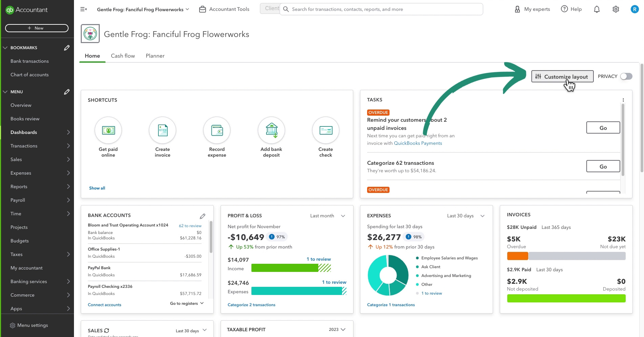Collapse the Menu section
Screen dimensions: 644x337
[5, 92]
